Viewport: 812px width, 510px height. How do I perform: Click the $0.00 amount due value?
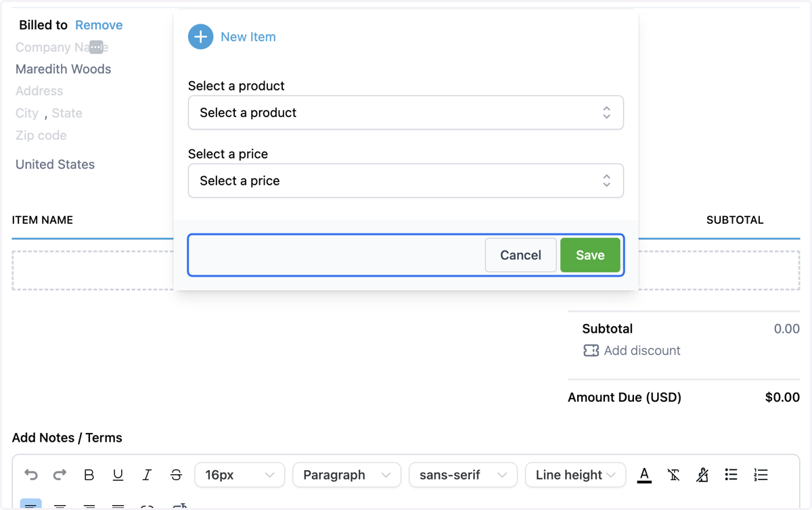[x=782, y=397]
